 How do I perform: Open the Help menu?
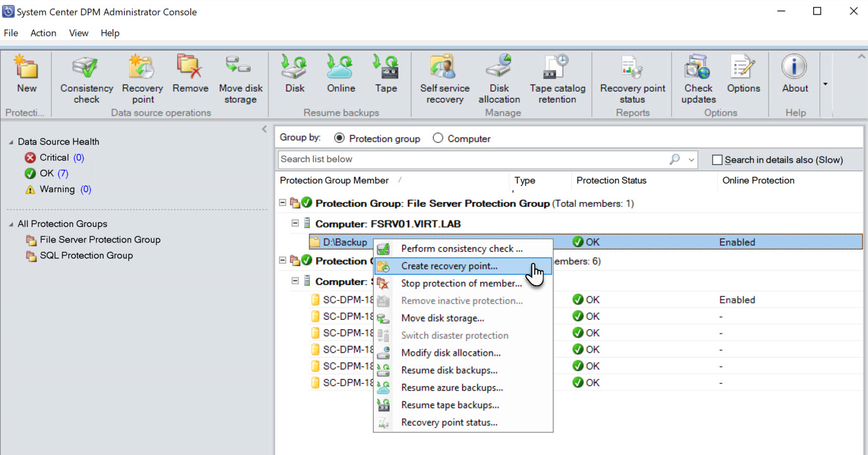(110, 33)
